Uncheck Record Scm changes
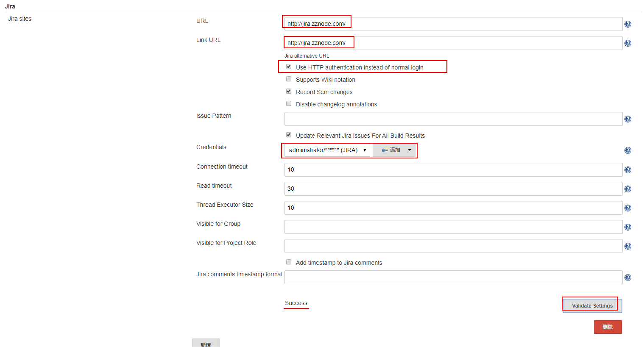 [289, 92]
